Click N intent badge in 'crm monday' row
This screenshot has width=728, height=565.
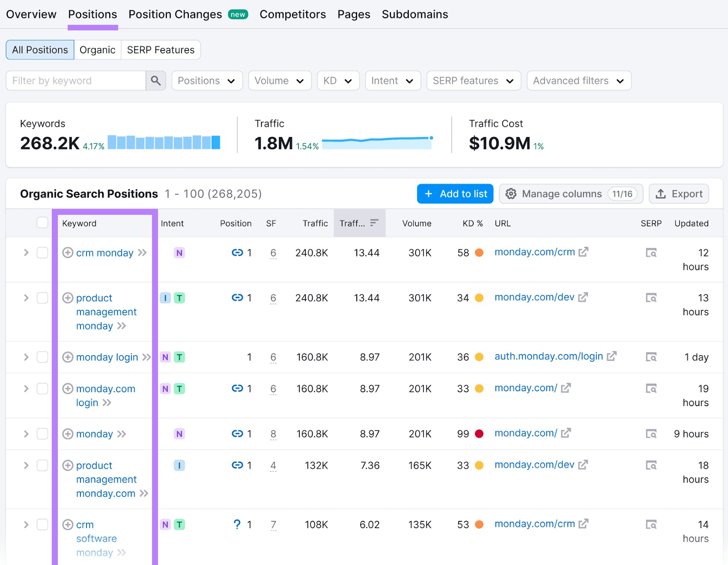click(x=179, y=253)
